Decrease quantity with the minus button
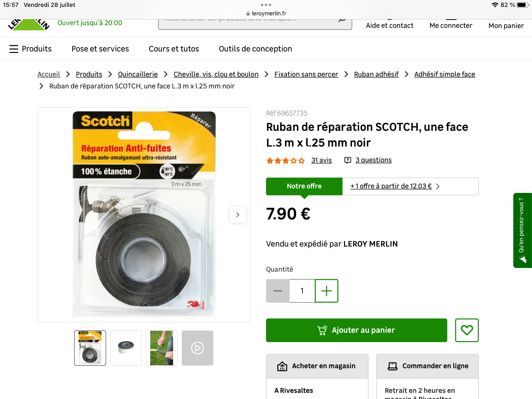The width and height of the screenshot is (532, 399). tap(278, 291)
